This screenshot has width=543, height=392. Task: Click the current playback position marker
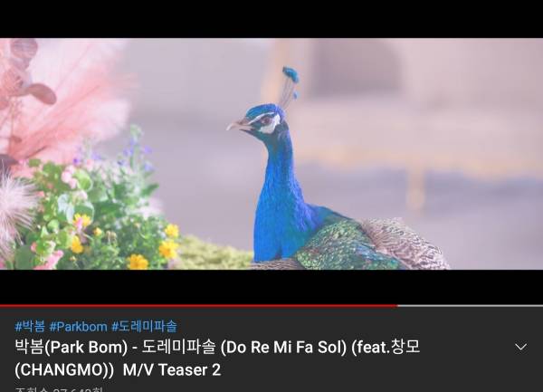click(x=397, y=306)
